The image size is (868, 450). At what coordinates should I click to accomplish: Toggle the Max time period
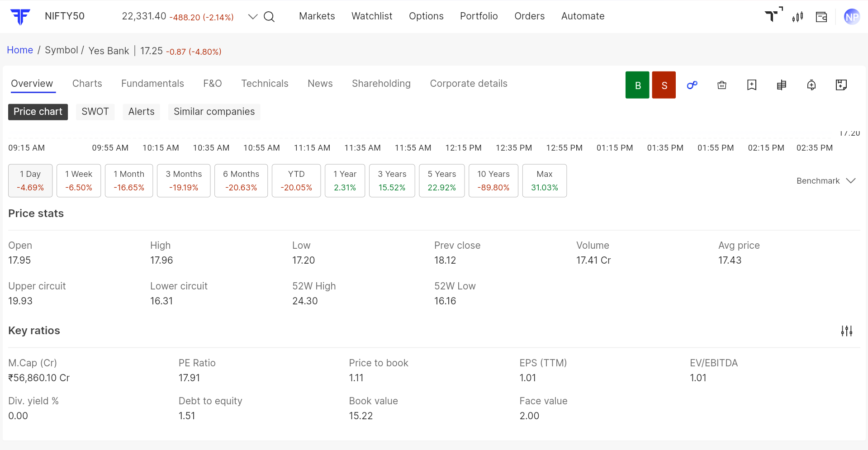pos(544,180)
